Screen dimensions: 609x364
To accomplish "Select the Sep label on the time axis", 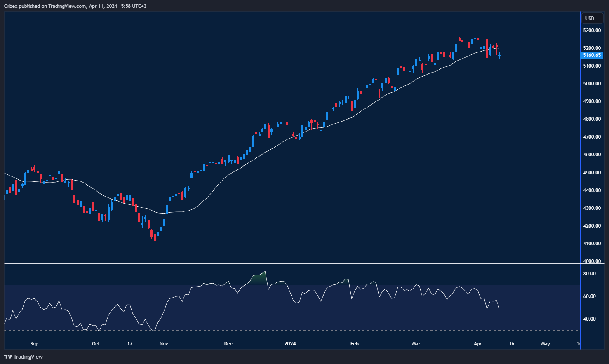I will click(x=34, y=343).
